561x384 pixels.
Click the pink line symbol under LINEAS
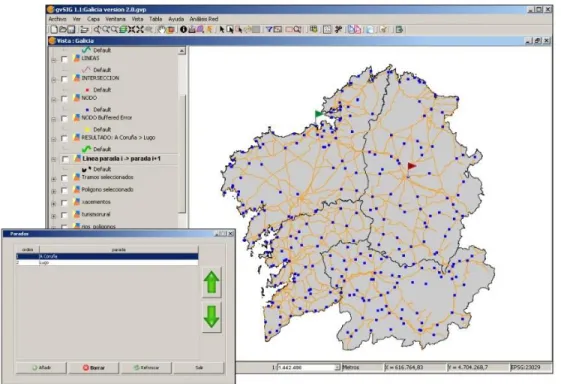(x=86, y=69)
